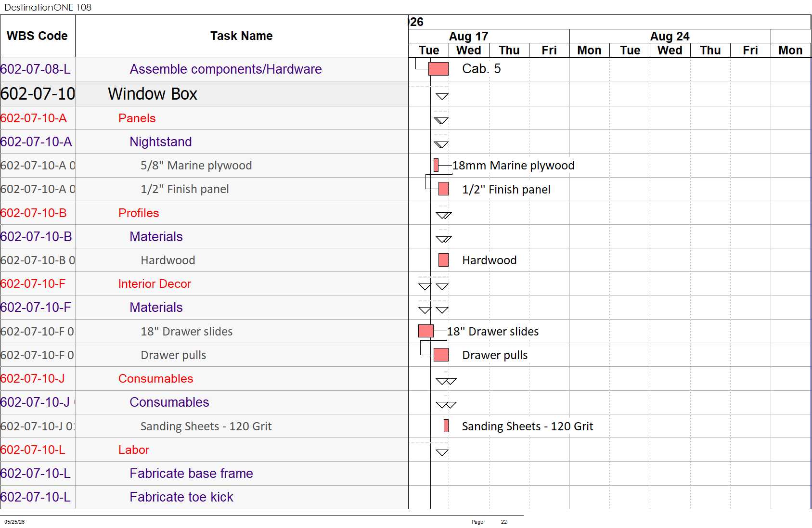This screenshot has width=812, height=528.
Task: Select the Window Box summary row
Action: click(x=204, y=94)
